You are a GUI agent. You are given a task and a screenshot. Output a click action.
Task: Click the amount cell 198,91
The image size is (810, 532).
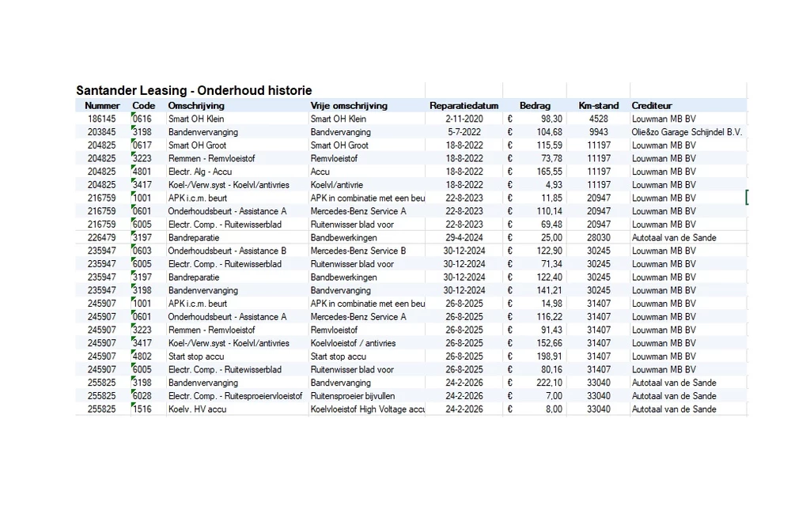[x=549, y=356]
